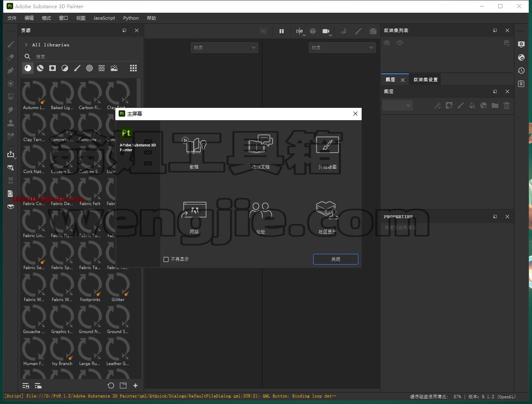
Task: Open the 文件 menu
Action: [12, 18]
